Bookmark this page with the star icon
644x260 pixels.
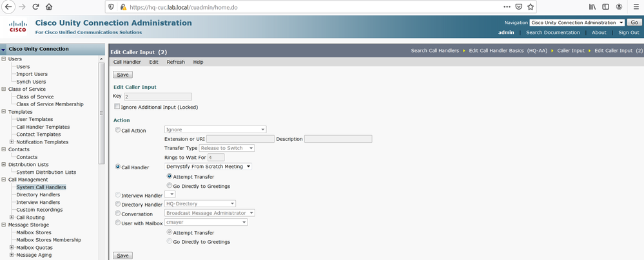click(531, 7)
